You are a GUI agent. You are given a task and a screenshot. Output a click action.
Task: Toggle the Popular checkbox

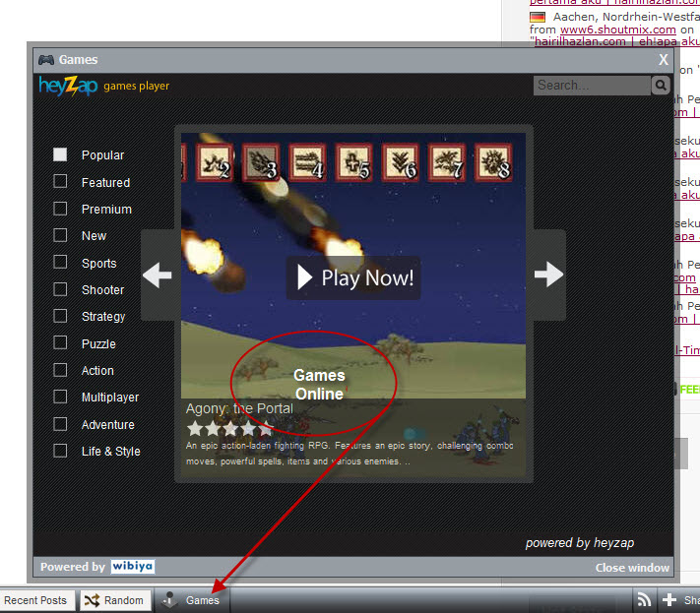click(x=60, y=154)
